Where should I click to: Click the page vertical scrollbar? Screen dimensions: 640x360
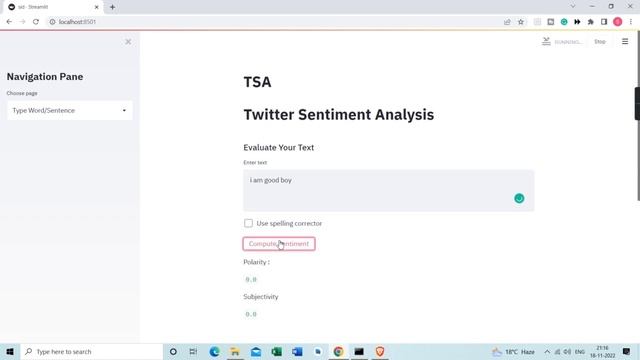click(638, 116)
